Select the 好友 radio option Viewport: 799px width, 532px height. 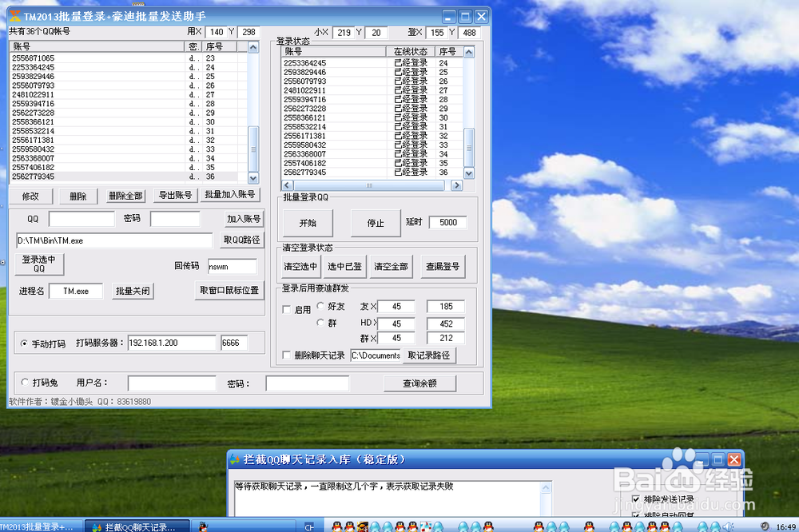pyautogui.click(x=320, y=306)
